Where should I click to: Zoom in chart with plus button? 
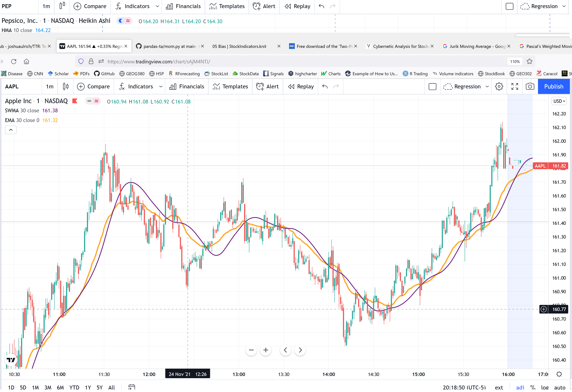coord(266,350)
